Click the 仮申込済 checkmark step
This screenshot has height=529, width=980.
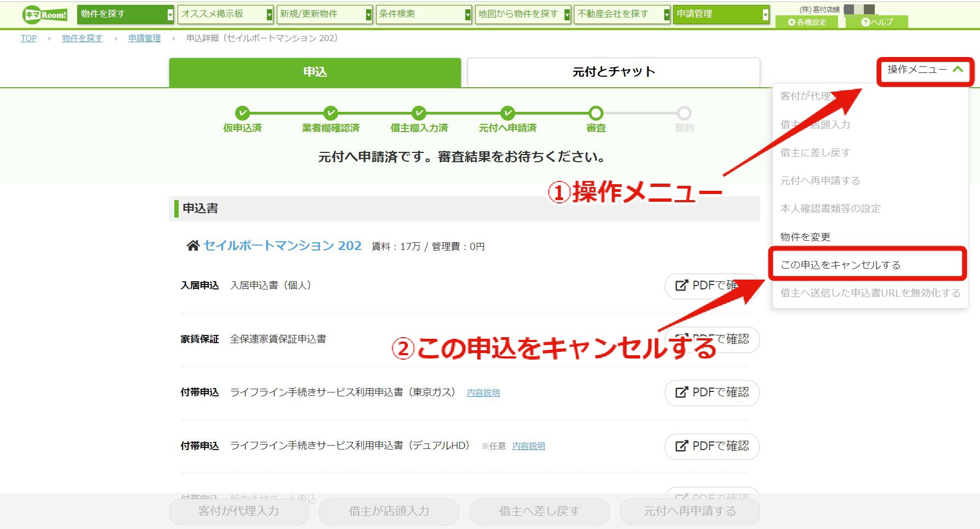[x=242, y=113]
